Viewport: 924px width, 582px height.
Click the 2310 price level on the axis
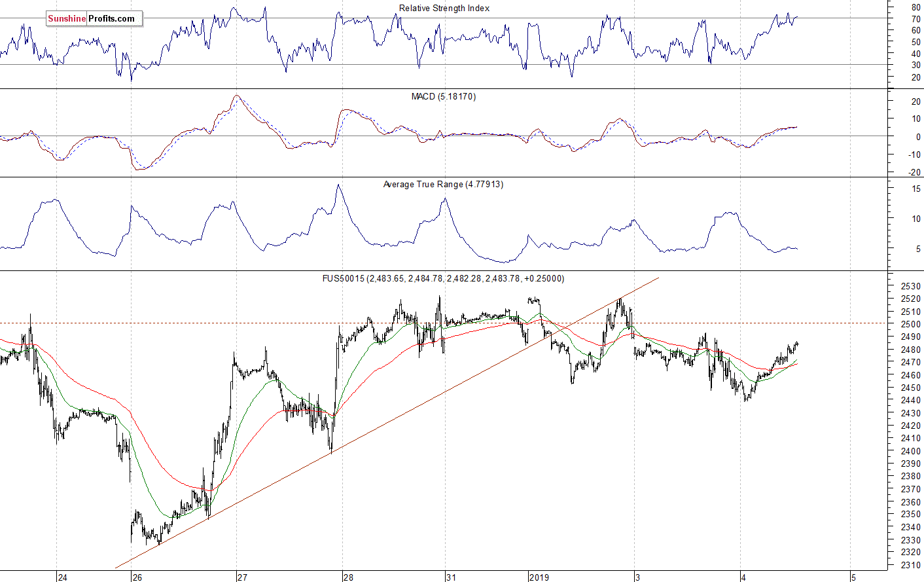[911, 565]
